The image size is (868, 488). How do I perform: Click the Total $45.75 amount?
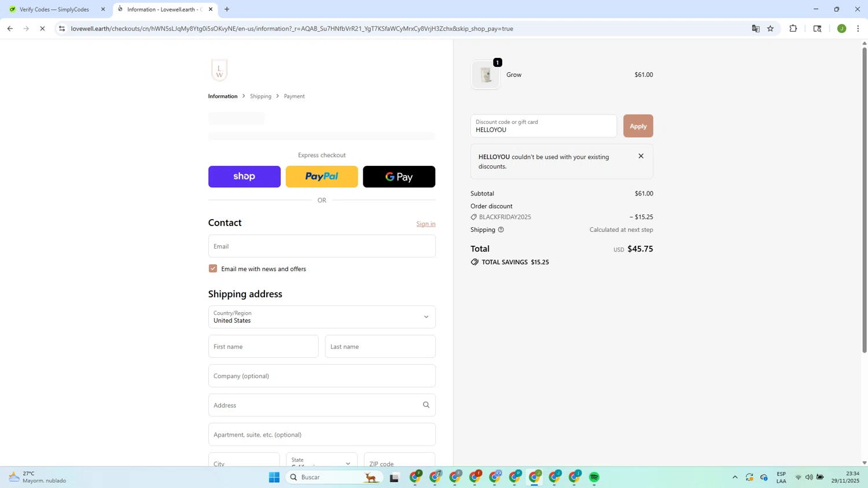click(x=640, y=249)
